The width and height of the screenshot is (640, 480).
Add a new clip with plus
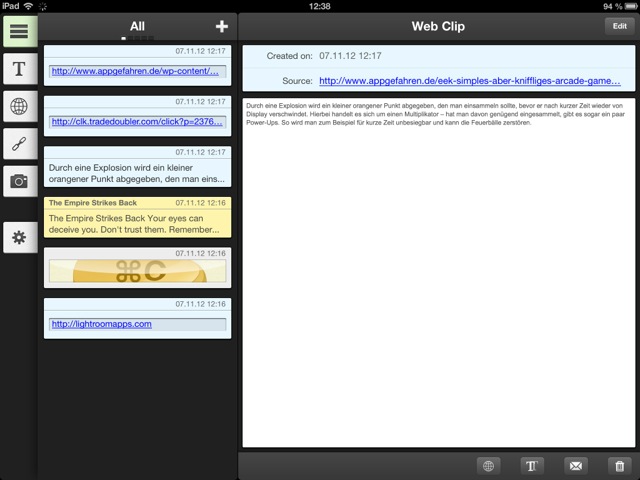click(221, 26)
